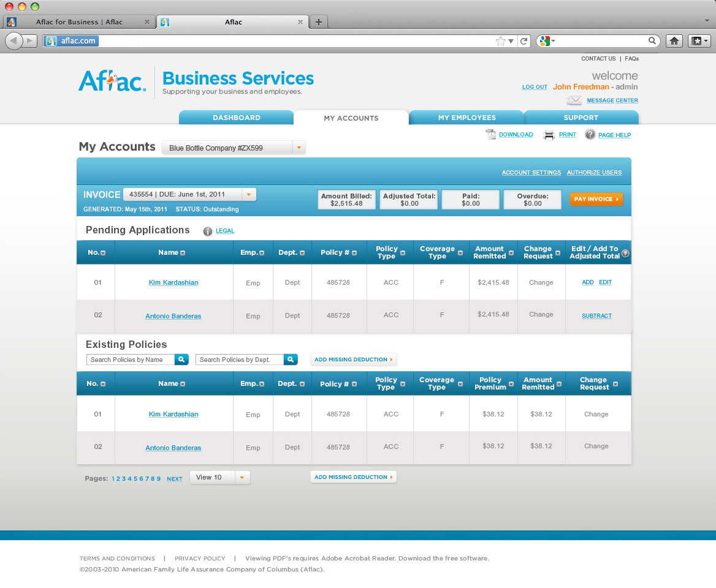Sort Pending Applications by Name column arrow

click(183, 253)
